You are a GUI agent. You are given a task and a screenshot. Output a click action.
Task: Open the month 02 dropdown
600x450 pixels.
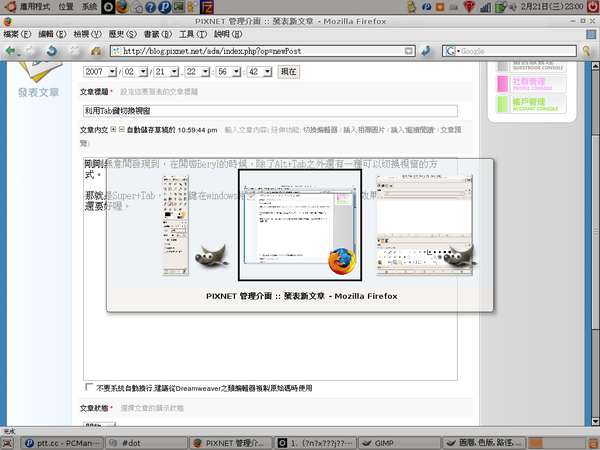[135, 72]
